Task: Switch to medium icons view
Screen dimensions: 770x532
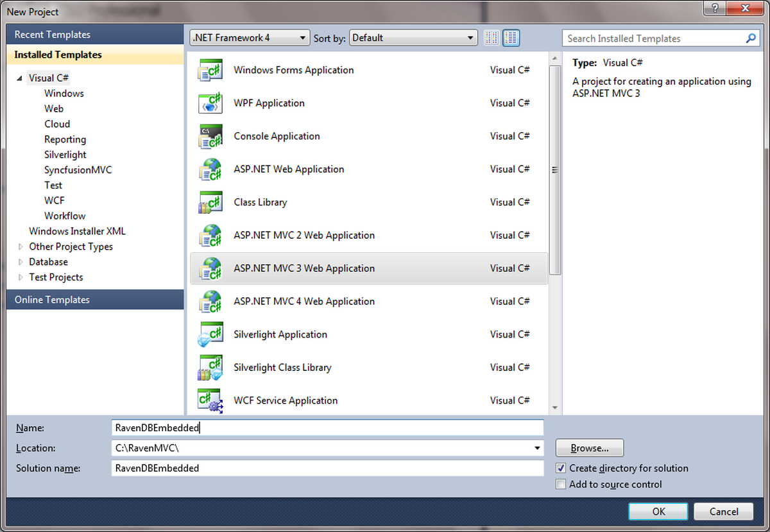Action: (x=511, y=38)
